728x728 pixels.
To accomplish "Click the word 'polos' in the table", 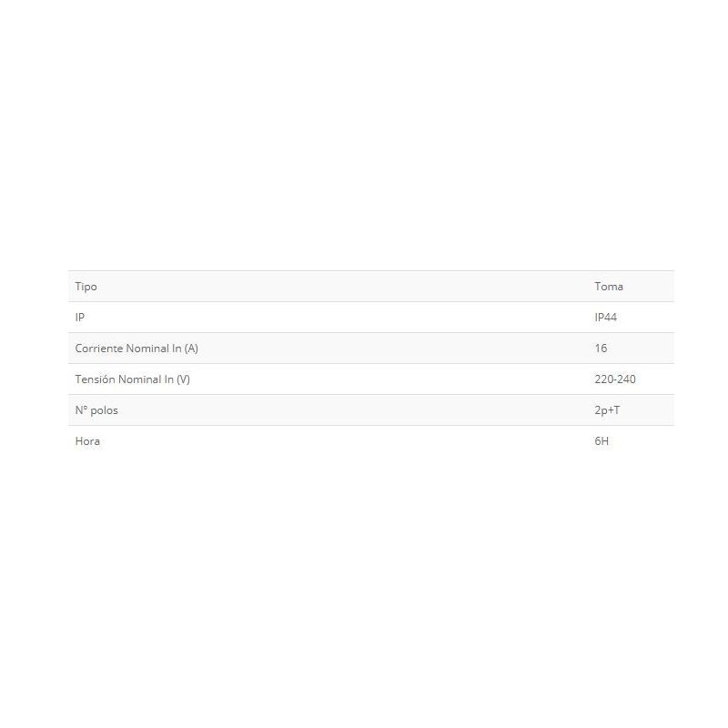I will (x=104, y=410).
